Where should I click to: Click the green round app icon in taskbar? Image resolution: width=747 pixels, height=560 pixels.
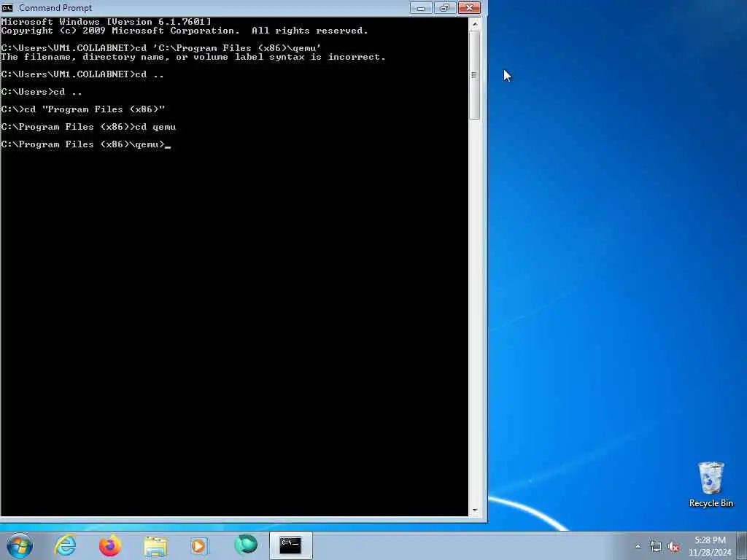point(246,545)
